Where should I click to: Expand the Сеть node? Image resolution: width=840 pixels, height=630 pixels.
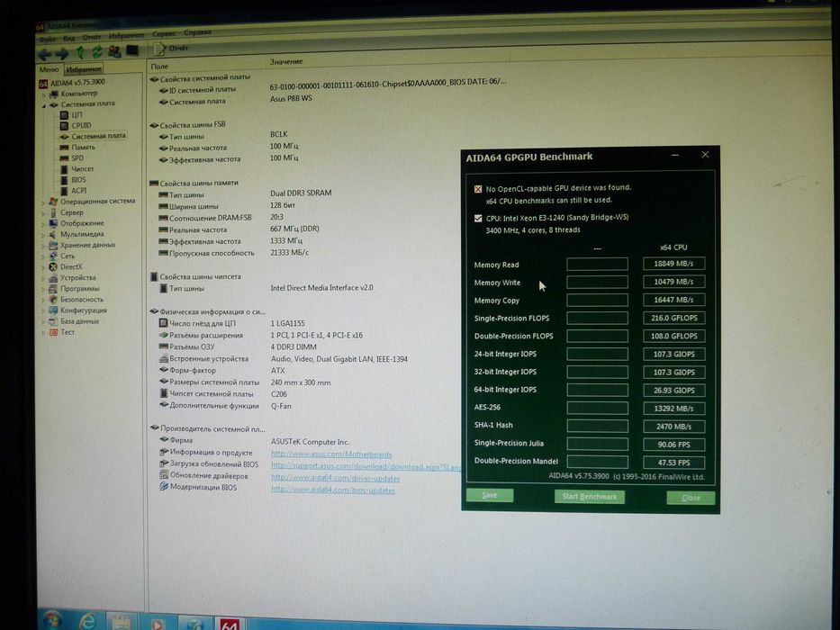(44, 256)
